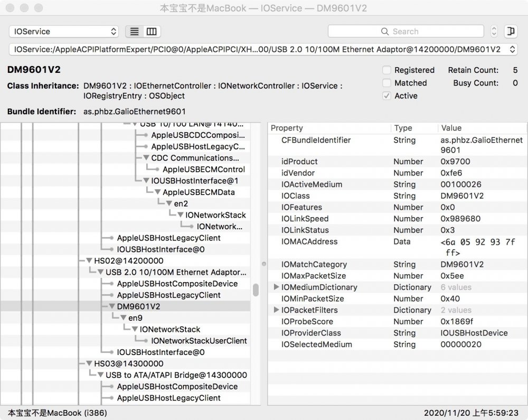Screen dimensions: 528x420
Task: Click the date and time status text
Action: [471, 413]
